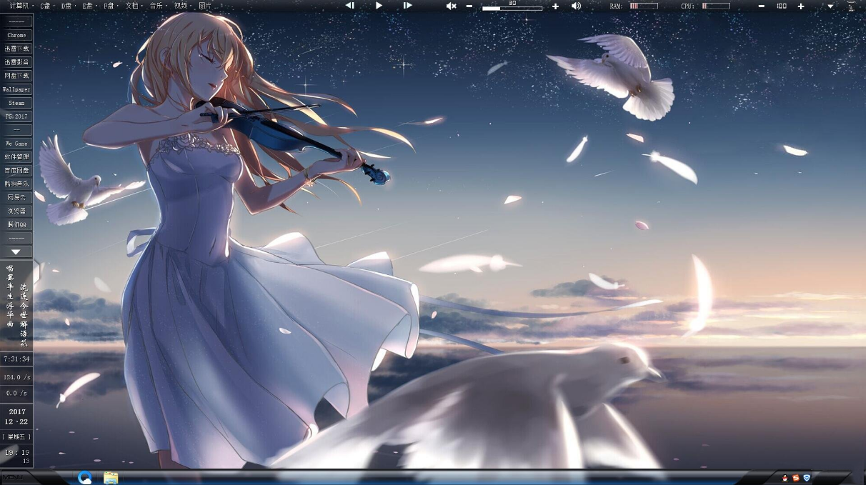Open the C盘 drive shortcut
This screenshot has width=868, height=485.
coord(46,6)
